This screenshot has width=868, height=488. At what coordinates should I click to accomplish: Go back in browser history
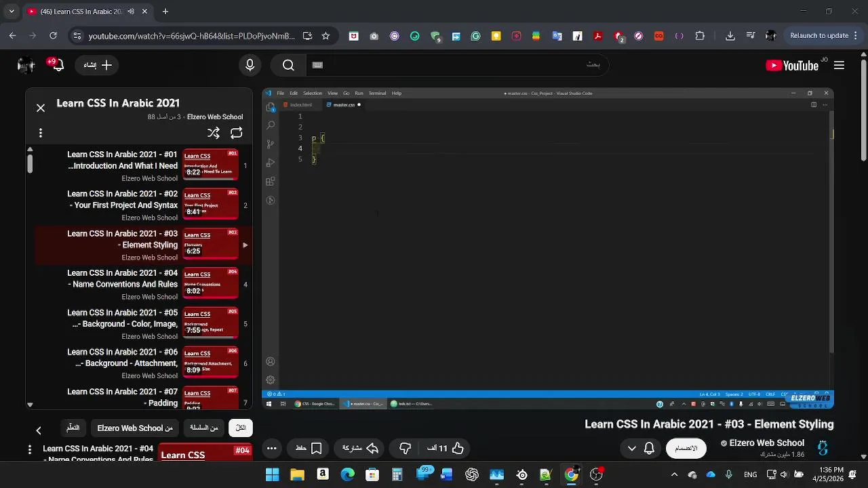12,36
